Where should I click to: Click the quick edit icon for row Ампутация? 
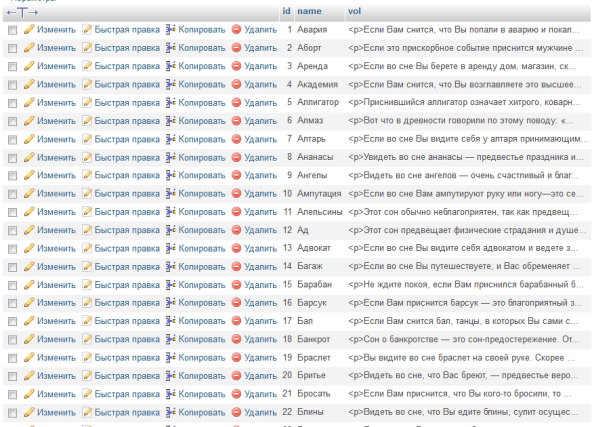click(x=87, y=194)
